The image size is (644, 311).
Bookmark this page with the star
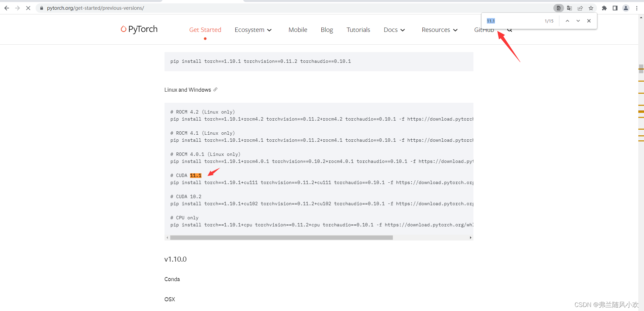[x=591, y=8]
